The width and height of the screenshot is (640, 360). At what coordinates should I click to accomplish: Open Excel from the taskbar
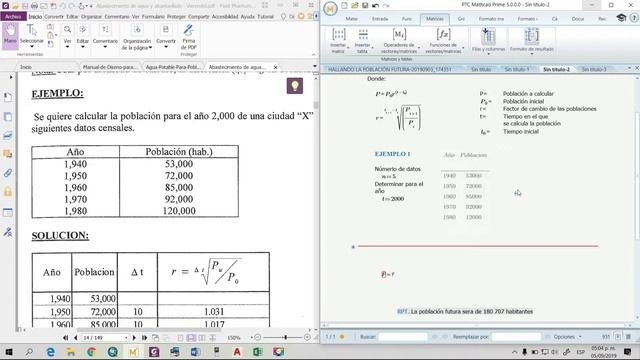258,351
